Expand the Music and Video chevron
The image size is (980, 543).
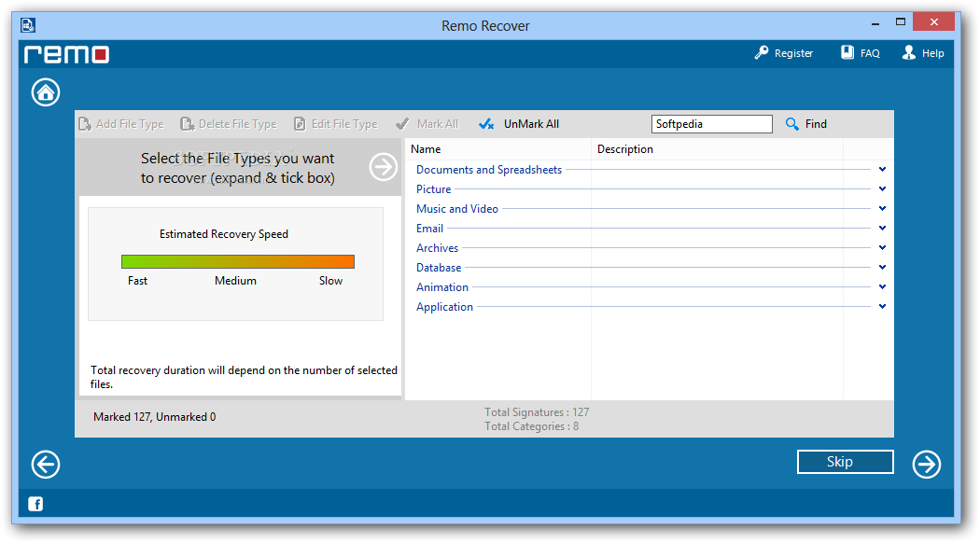click(x=882, y=208)
